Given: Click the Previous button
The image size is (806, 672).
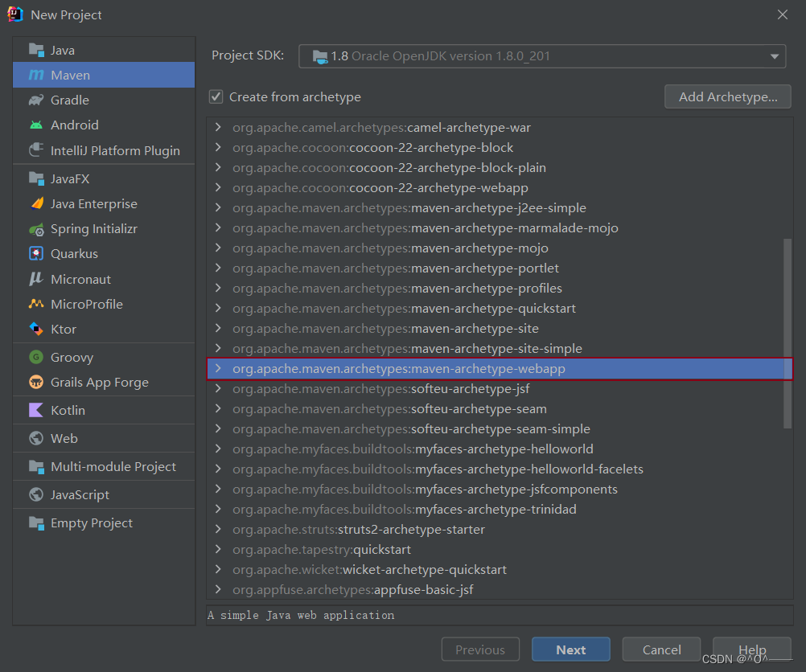Looking at the screenshot, I should tap(480, 649).
